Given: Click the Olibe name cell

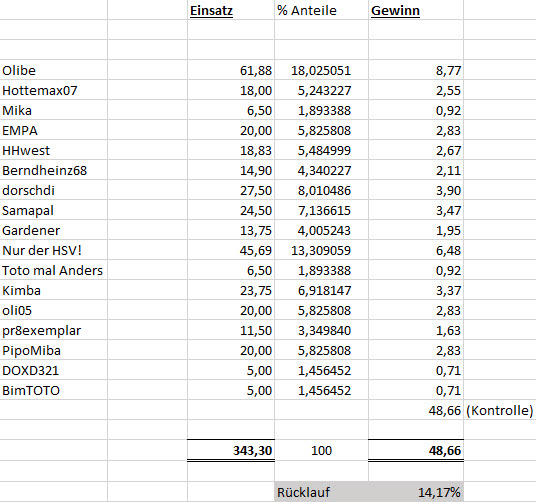Looking at the screenshot, I should click(54, 70).
